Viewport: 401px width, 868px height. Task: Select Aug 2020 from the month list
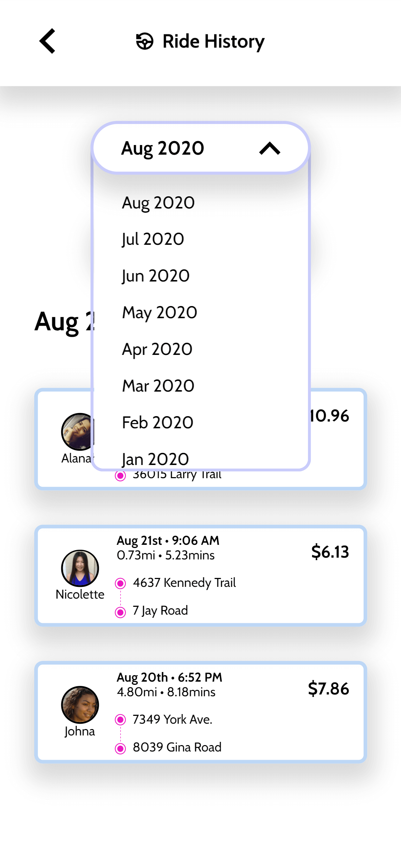tap(158, 203)
